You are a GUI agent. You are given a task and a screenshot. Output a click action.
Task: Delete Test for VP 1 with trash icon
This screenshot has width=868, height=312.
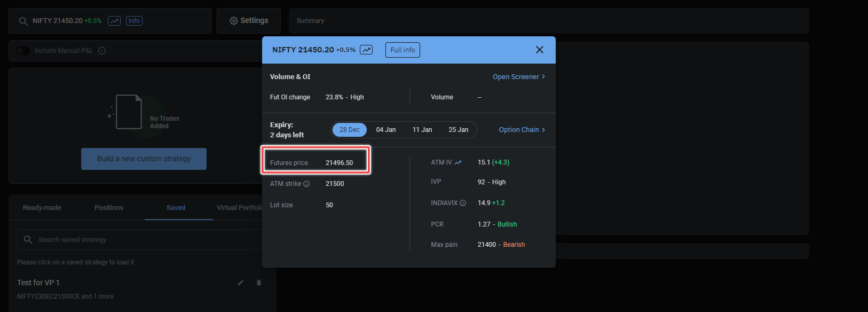[259, 283]
